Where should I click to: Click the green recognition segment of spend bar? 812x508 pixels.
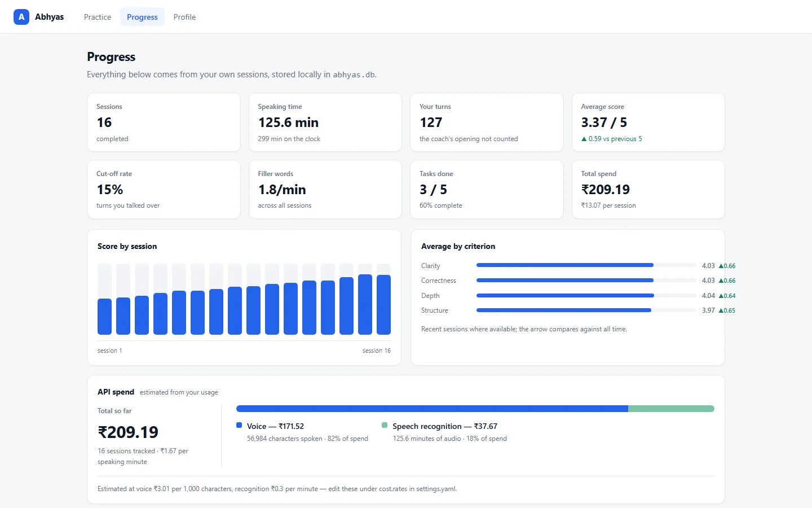[x=671, y=409]
